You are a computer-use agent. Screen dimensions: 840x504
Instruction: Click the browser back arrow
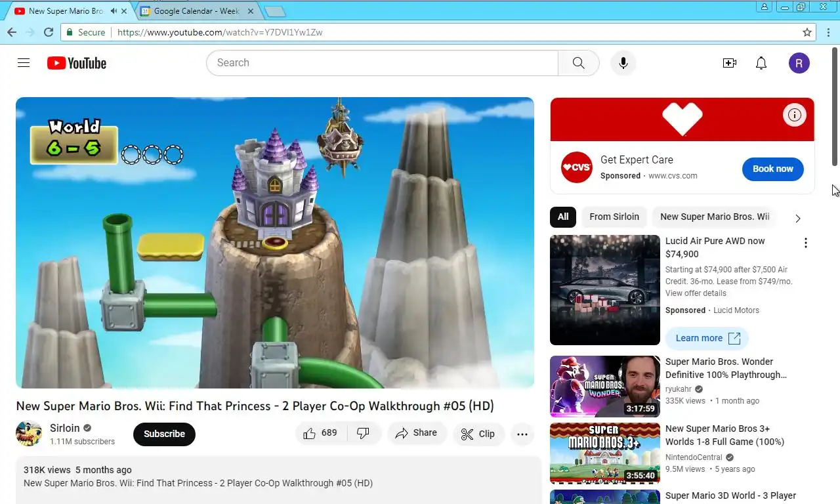tap(12, 32)
